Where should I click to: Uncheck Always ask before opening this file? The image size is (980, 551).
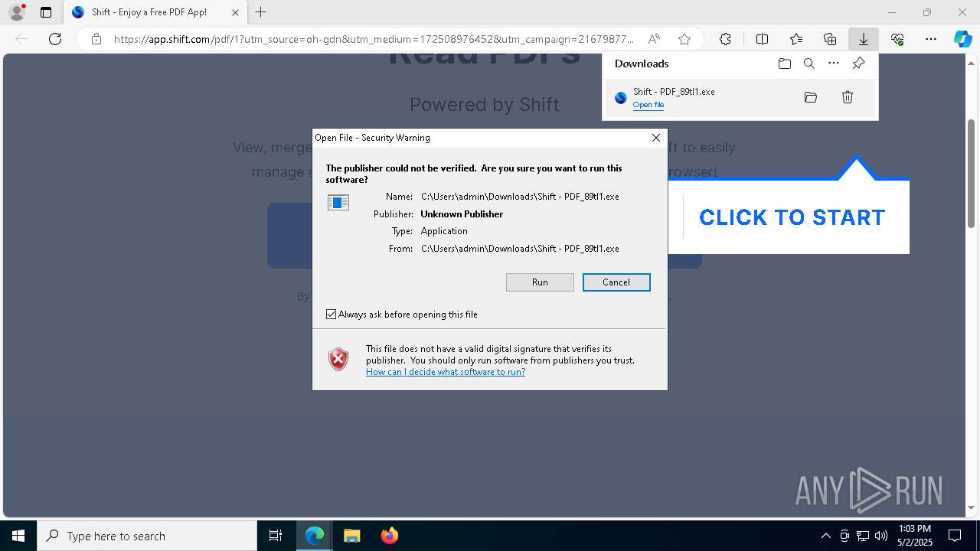[331, 315]
